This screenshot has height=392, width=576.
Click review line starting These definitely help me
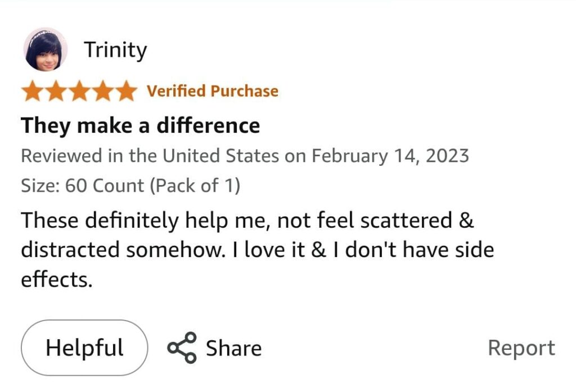(x=247, y=220)
